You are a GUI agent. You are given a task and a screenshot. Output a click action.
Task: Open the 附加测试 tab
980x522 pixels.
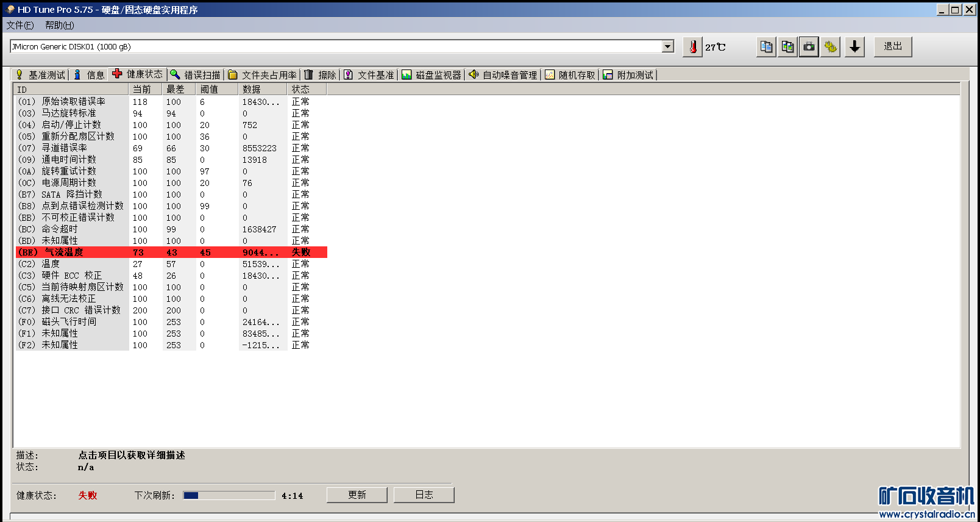pyautogui.click(x=628, y=75)
